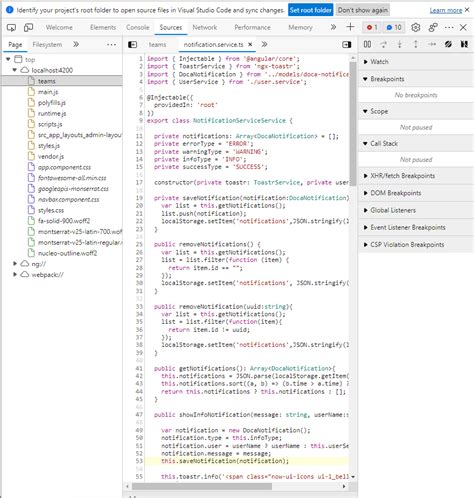Switch to the Performance tab
This screenshot has width=474, height=498.
tap(252, 27)
